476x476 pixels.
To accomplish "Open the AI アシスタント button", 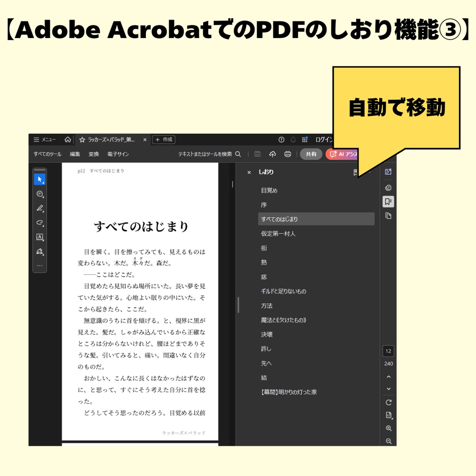I will [x=342, y=154].
